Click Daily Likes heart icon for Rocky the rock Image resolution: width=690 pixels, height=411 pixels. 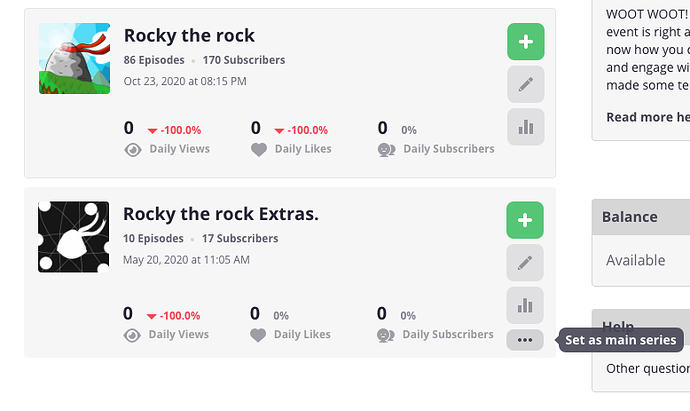pyautogui.click(x=259, y=150)
